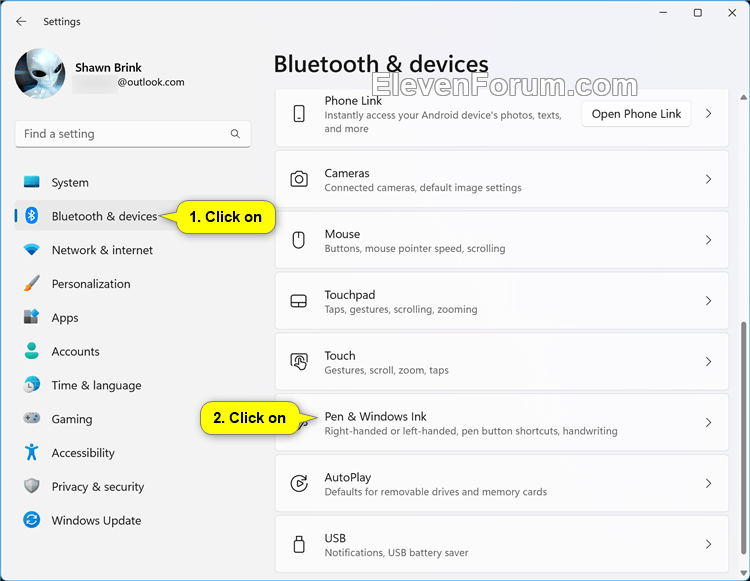Click the scrollbar down arrow
The image size is (750, 581).
coord(743,572)
